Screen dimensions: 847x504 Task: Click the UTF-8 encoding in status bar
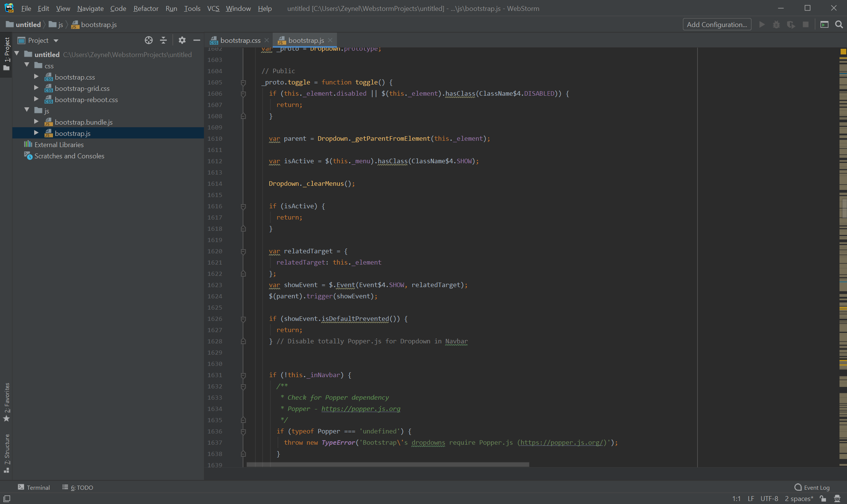[769, 498]
